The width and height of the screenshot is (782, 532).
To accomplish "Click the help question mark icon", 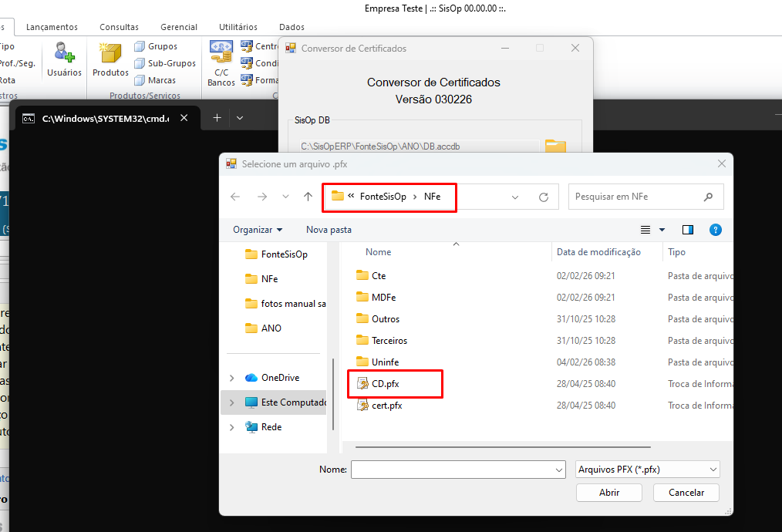I will (715, 230).
